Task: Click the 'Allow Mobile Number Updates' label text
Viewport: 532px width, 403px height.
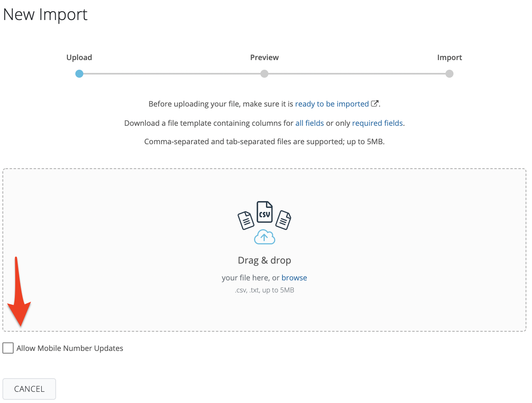Action: [70, 348]
